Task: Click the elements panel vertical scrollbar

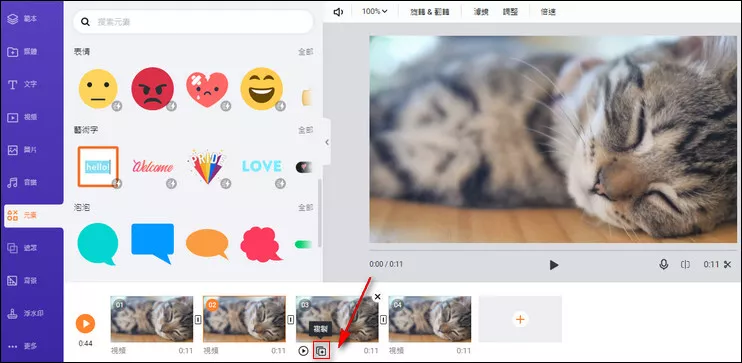Action: [320, 213]
